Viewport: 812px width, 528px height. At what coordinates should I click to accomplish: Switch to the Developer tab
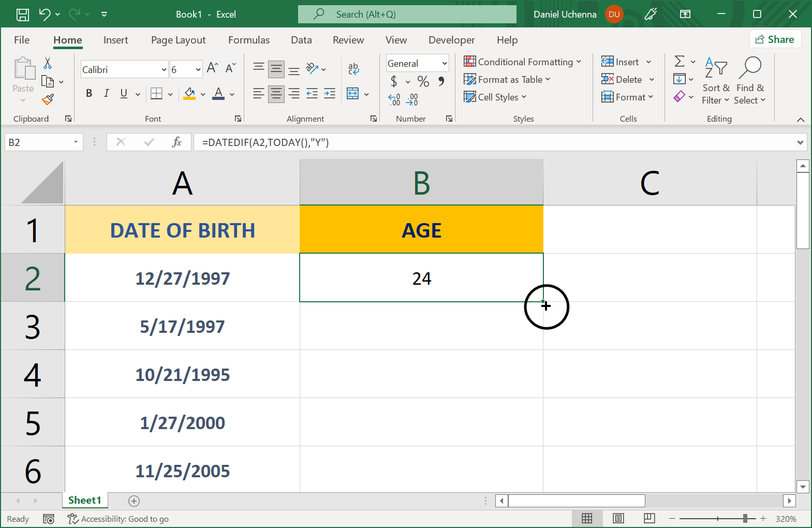[x=451, y=40]
